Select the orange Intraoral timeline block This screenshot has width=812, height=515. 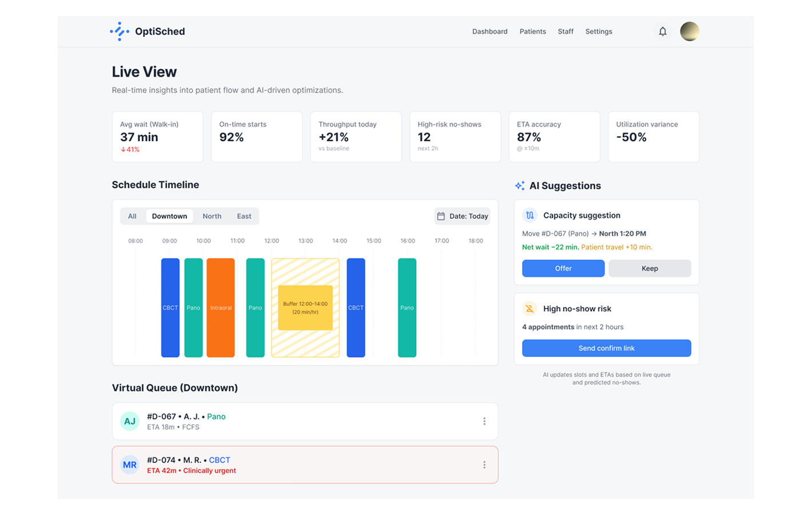221,307
